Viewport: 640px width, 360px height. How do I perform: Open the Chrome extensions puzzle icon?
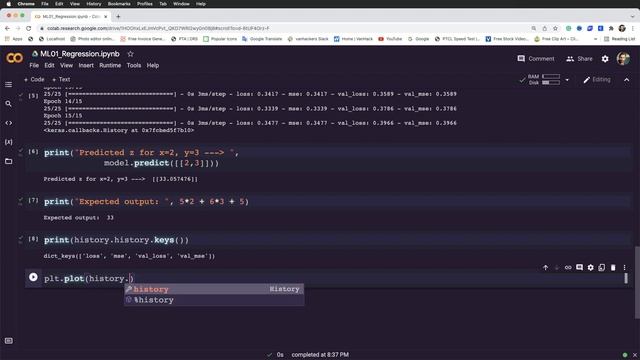pos(611,29)
